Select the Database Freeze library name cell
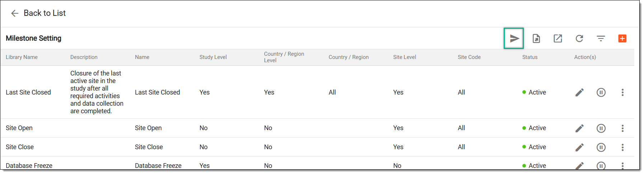Viewport: 644px width, 174px height. click(29, 166)
